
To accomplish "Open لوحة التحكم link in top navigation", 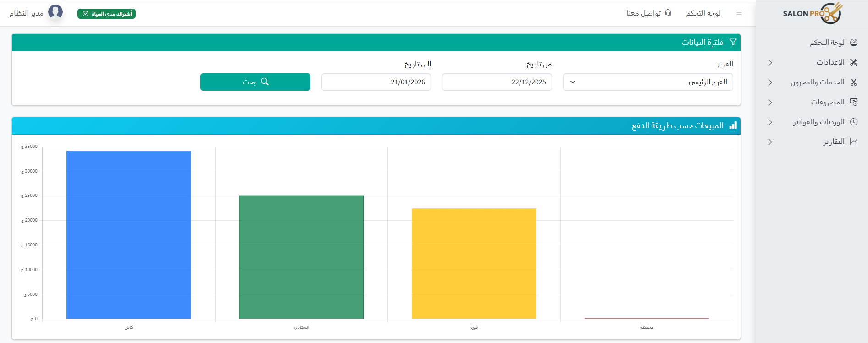I will click(703, 13).
